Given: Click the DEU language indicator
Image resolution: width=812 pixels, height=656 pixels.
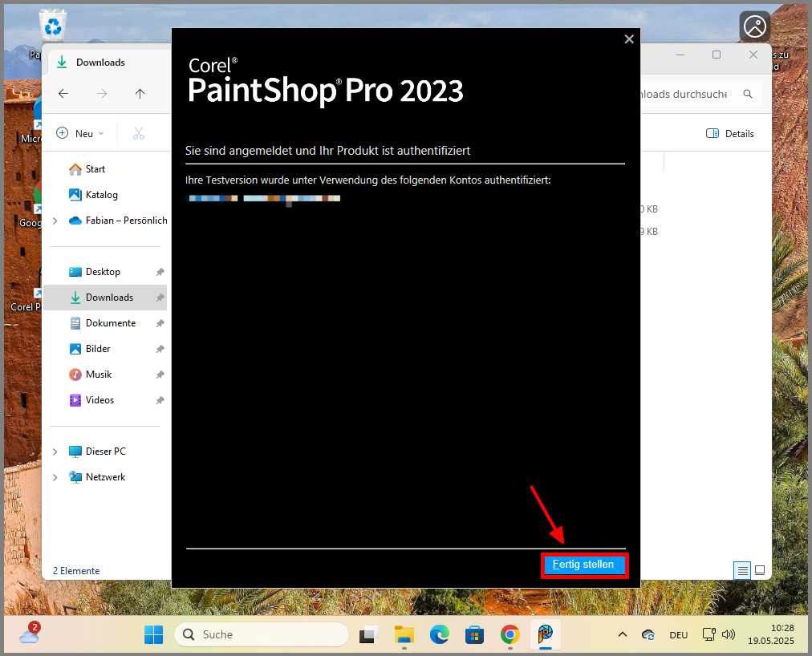Looking at the screenshot, I should [678, 634].
